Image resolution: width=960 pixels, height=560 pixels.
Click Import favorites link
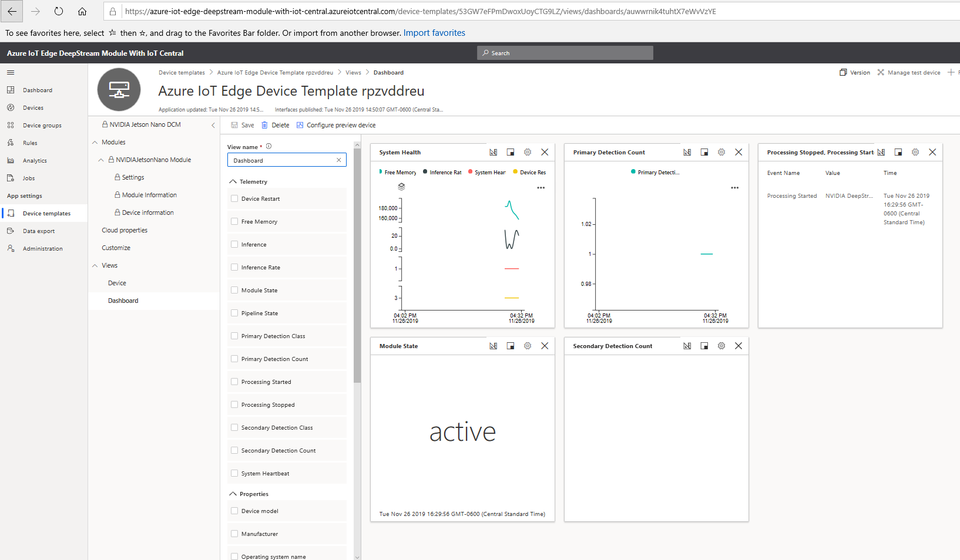(x=434, y=33)
